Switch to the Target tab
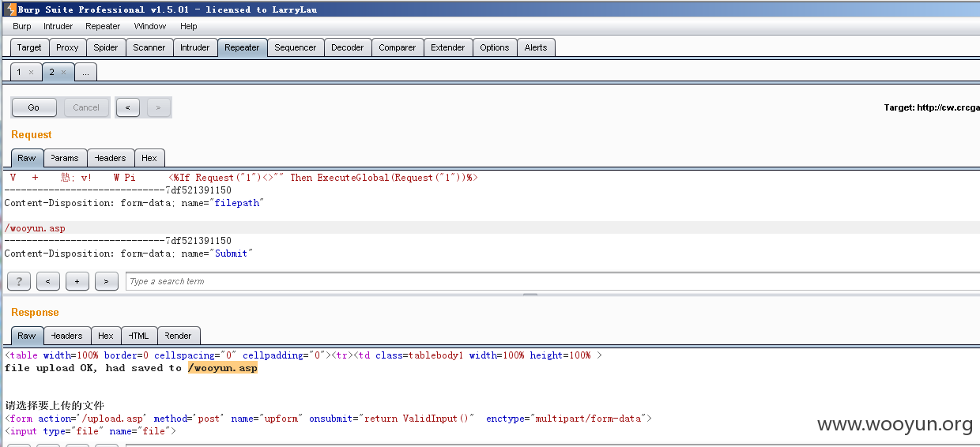 29,47
